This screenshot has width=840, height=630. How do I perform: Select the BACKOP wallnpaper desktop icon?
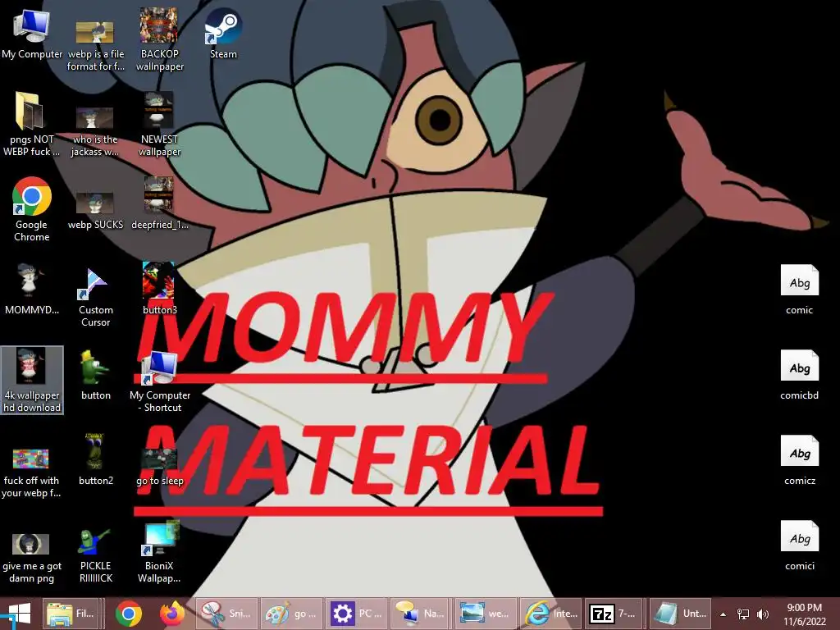click(x=159, y=39)
